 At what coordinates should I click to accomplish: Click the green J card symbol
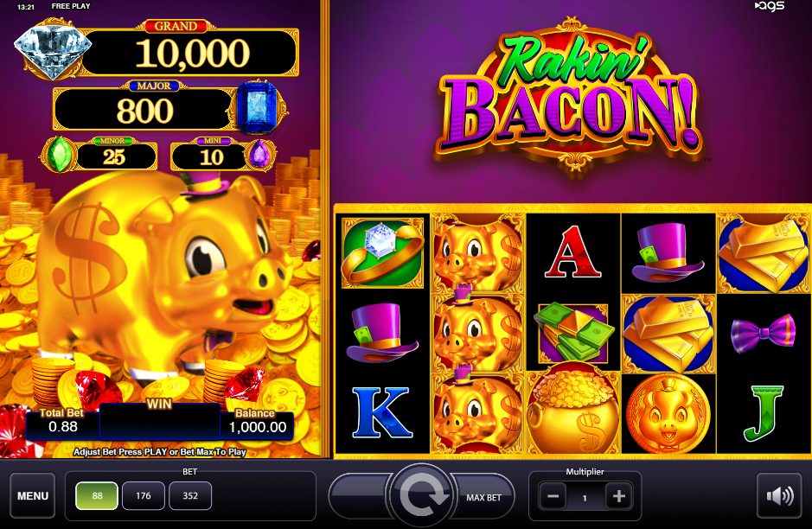[764, 412]
